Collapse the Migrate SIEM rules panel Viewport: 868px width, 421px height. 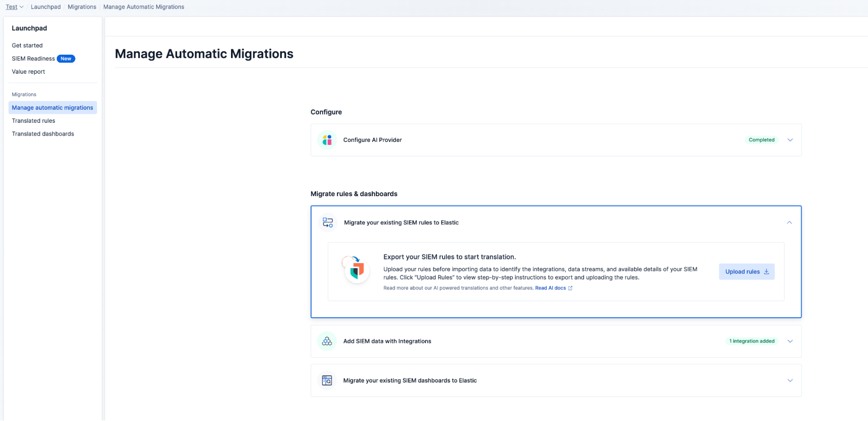click(789, 223)
